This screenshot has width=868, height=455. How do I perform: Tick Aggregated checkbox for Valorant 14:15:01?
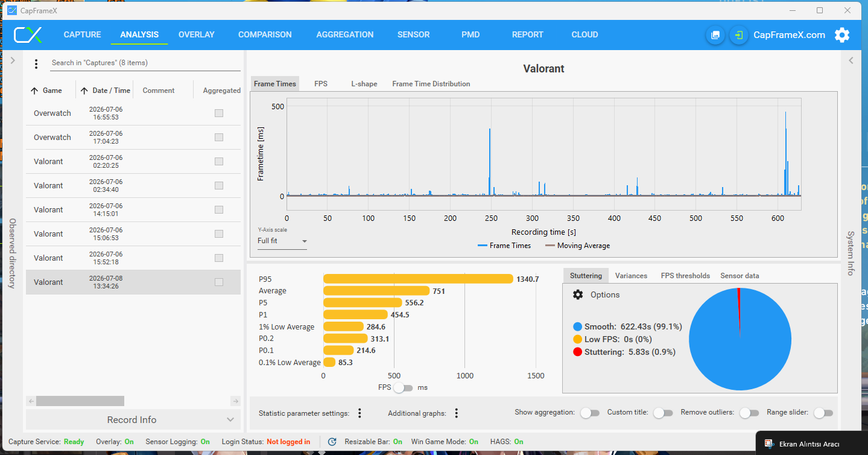(219, 210)
